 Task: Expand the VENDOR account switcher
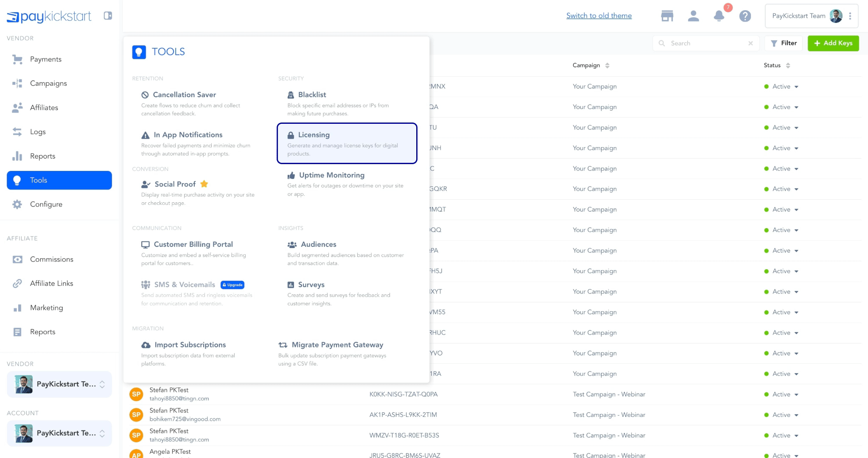tap(59, 384)
